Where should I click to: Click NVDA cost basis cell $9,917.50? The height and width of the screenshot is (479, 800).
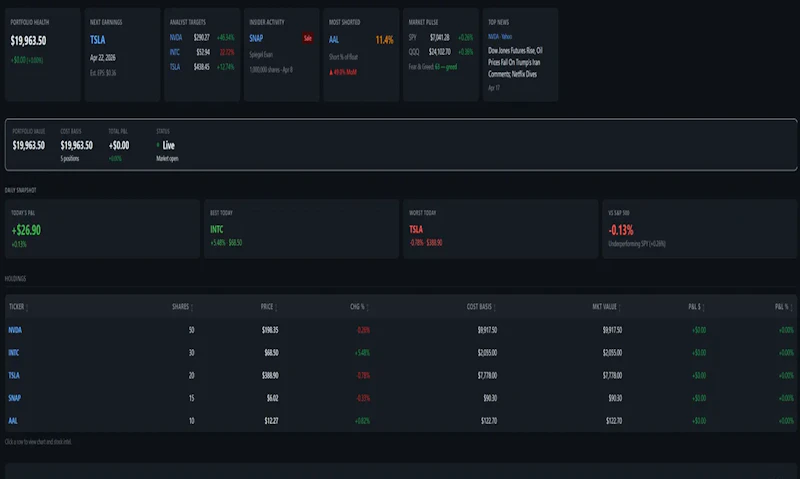pos(487,330)
